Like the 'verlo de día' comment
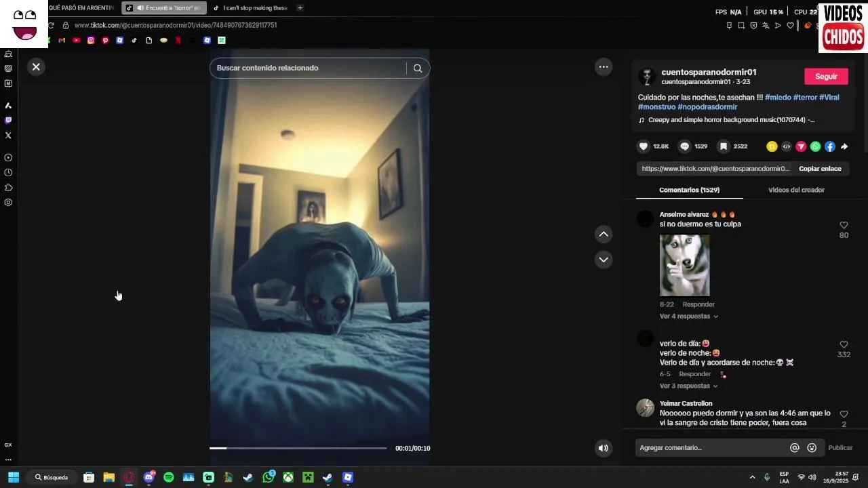 844,344
